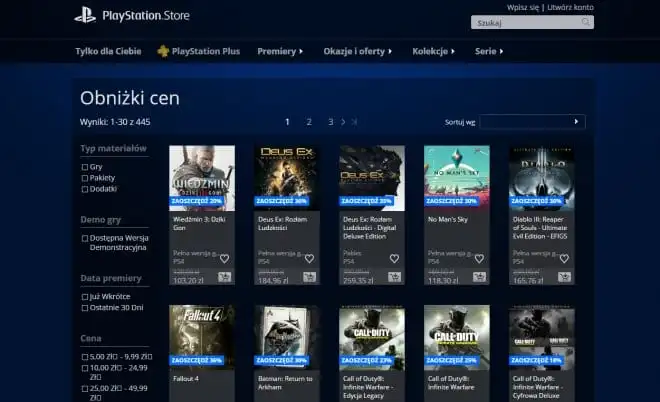The height and width of the screenshot is (402, 660).
Task: Open Fallout 4 cover thumbnail
Action: (x=202, y=338)
